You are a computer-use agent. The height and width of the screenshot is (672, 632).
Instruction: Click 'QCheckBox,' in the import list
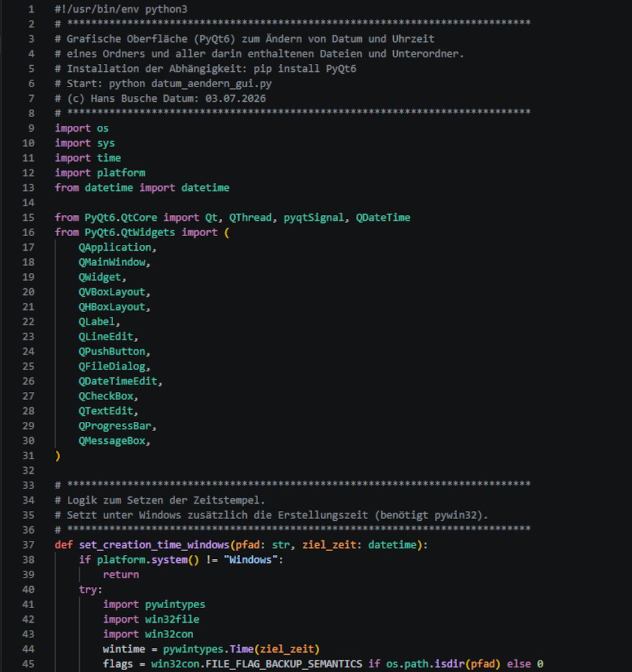108,396
